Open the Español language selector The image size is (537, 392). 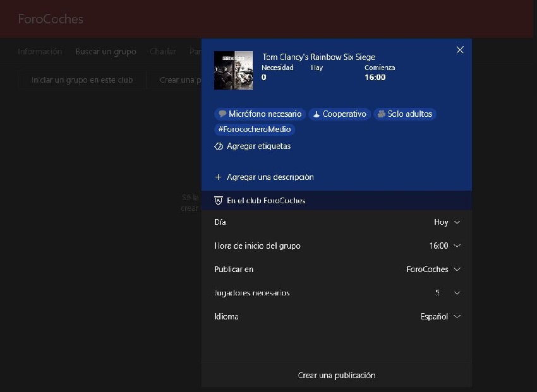434,317
